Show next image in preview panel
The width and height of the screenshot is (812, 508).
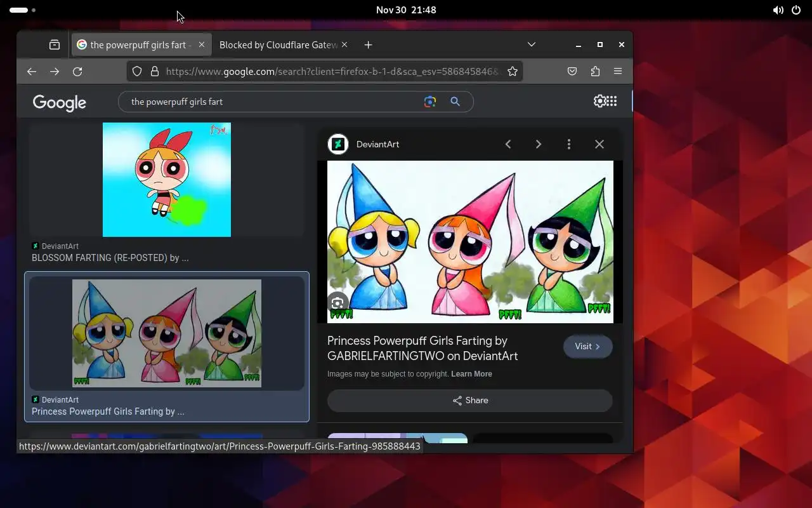coord(539,144)
